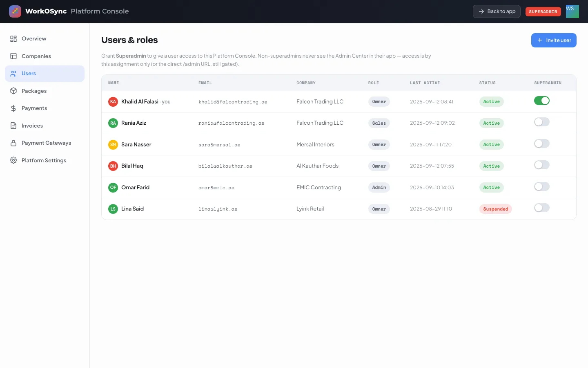Click the Platform Settings gear icon

(13, 160)
